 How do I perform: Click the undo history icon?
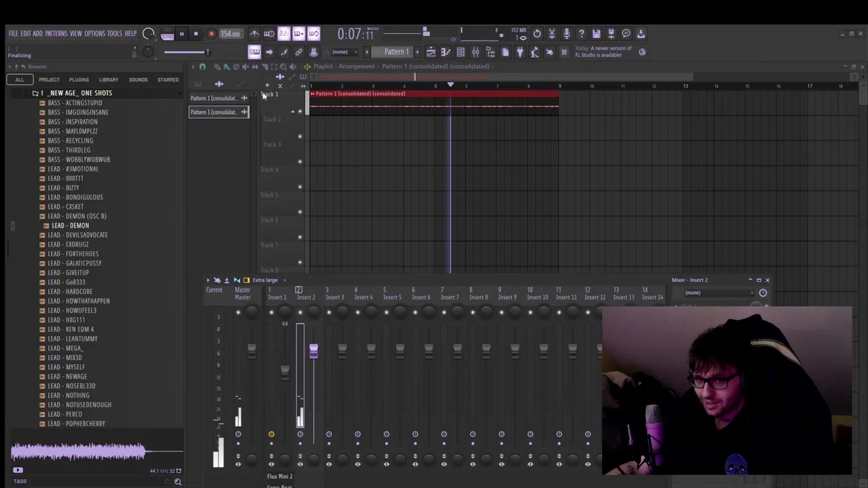(537, 34)
